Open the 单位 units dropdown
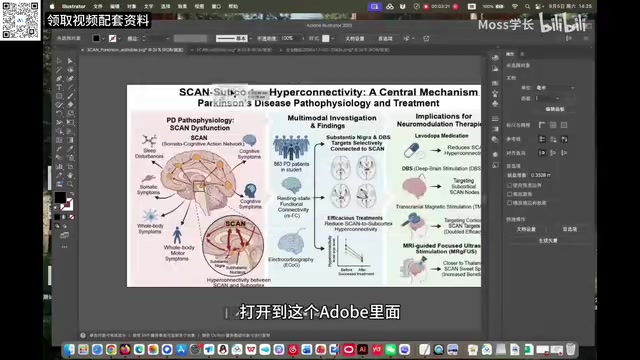Image resolution: width=640 pixels, height=360 pixels. coord(555,88)
